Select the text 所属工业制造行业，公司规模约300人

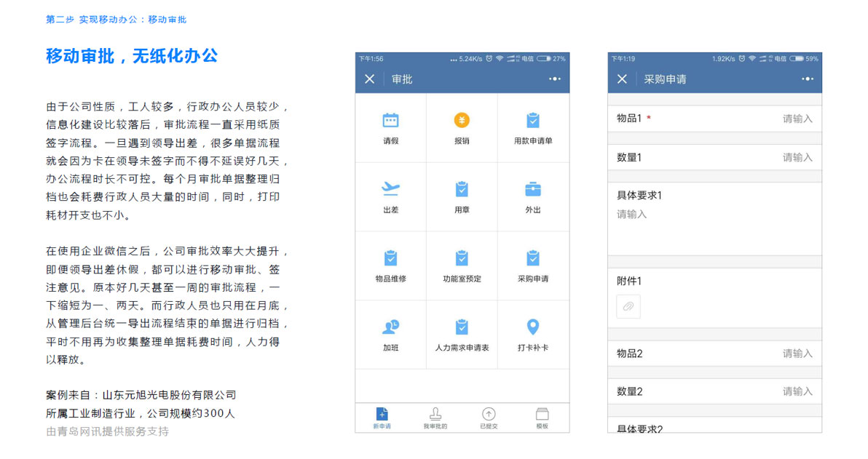[141, 413]
